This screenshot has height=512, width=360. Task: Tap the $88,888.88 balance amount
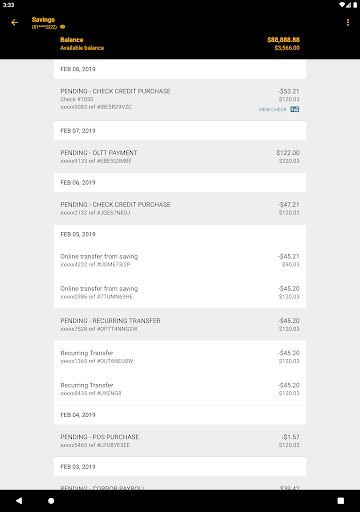click(x=283, y=40)
